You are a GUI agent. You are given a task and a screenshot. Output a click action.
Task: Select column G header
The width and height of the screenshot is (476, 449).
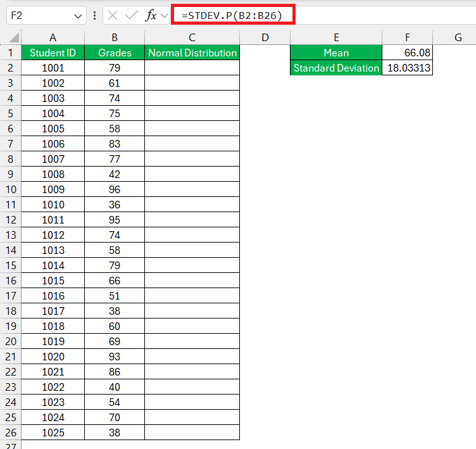pyautogui.click(x=458, y=37)
